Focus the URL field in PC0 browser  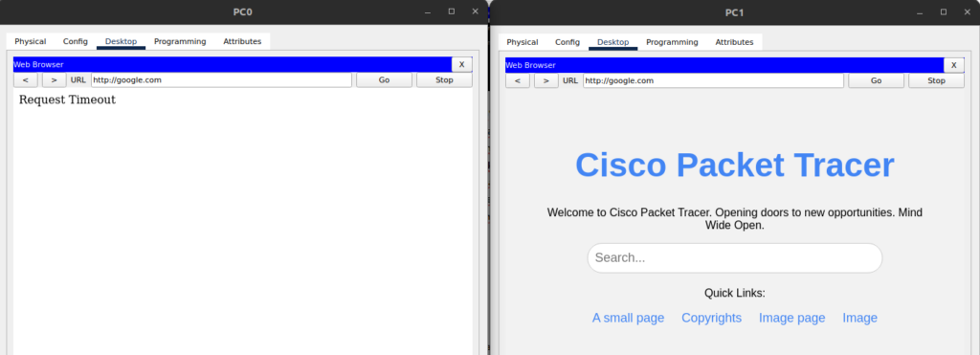(x=221, y=80)
